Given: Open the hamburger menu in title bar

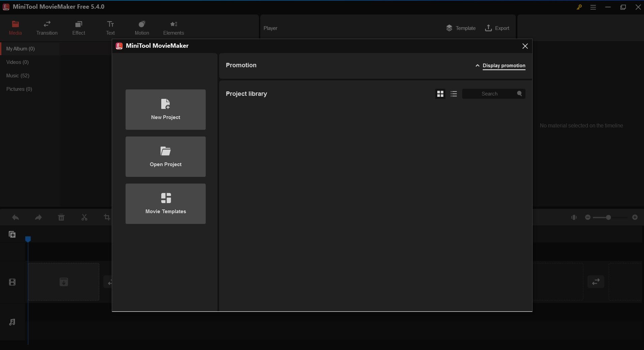Looking at the screenshot, I should pos(593,7).
